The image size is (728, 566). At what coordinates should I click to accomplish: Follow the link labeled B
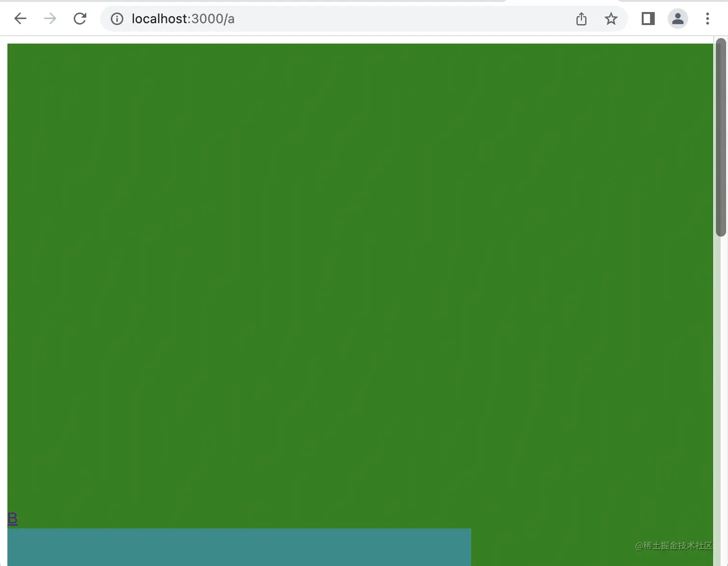click(x=13, y=518)
